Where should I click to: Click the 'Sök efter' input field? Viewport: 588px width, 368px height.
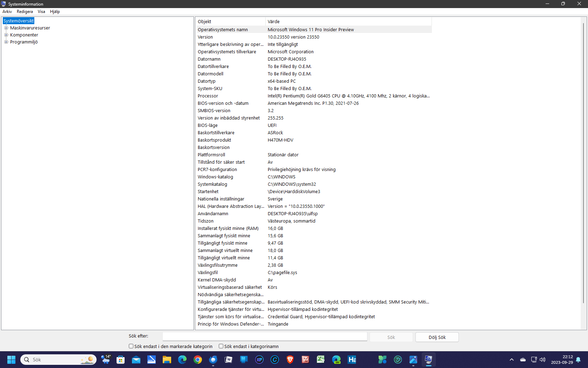pos(265,336)
